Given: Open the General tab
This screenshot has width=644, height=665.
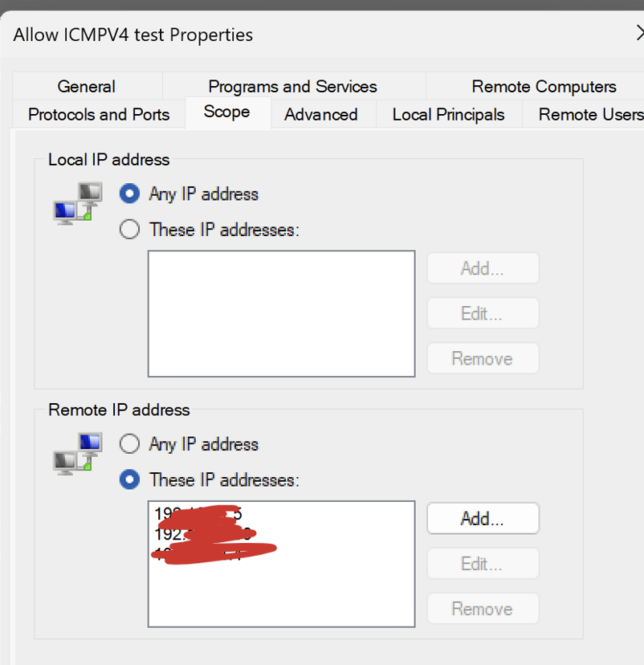Looking at the screenshot, I should [86, 86].
